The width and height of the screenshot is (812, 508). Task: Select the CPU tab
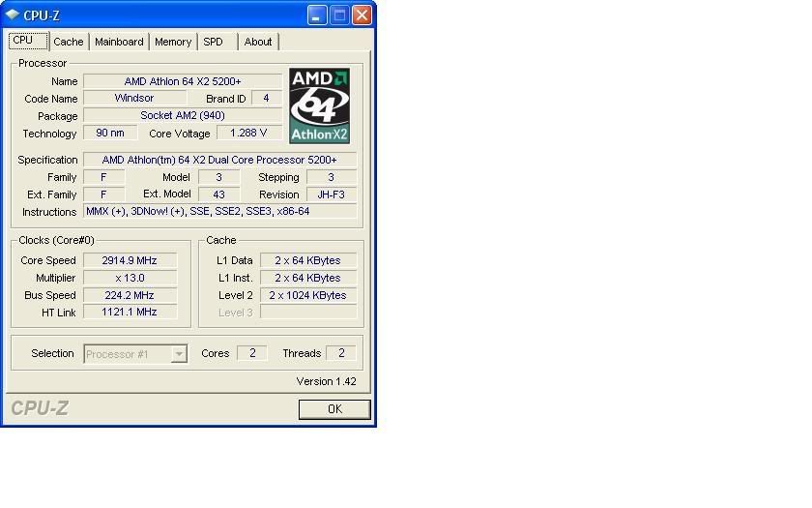[28, 41]
